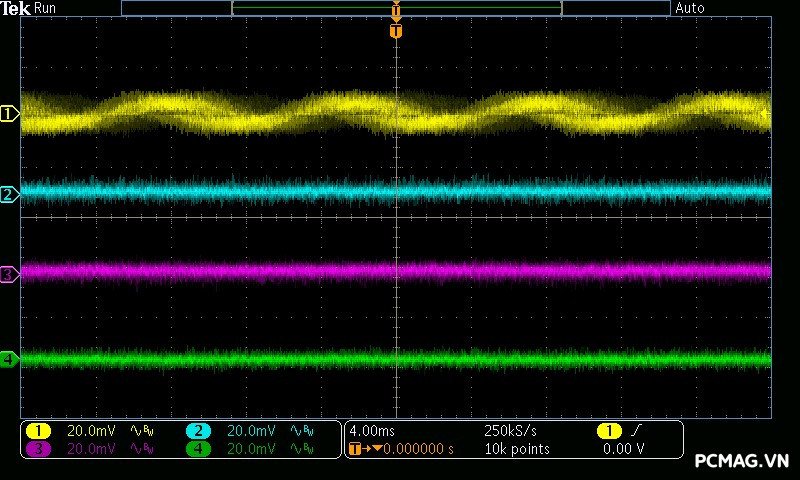
Task: Toggle the magenta channel 3 badge
Action: tap(38, 449)
